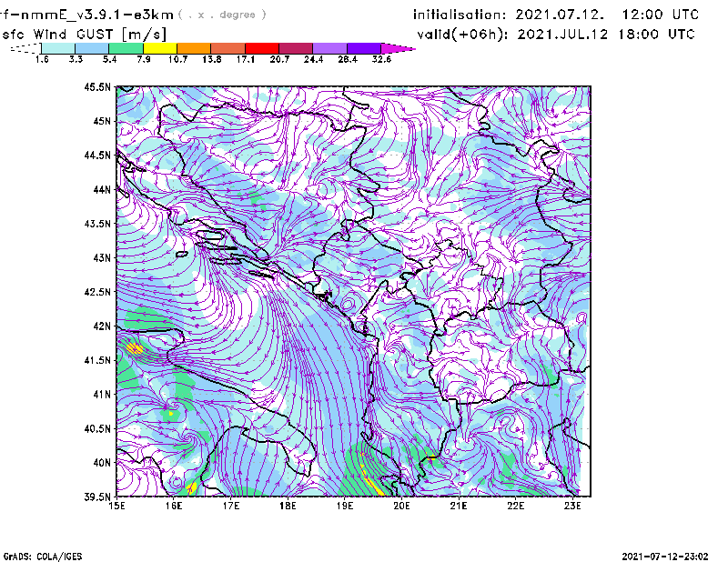Viewport: 728px width, 562px height.
Task: Click the 21E longitude label
Action: 459,506
